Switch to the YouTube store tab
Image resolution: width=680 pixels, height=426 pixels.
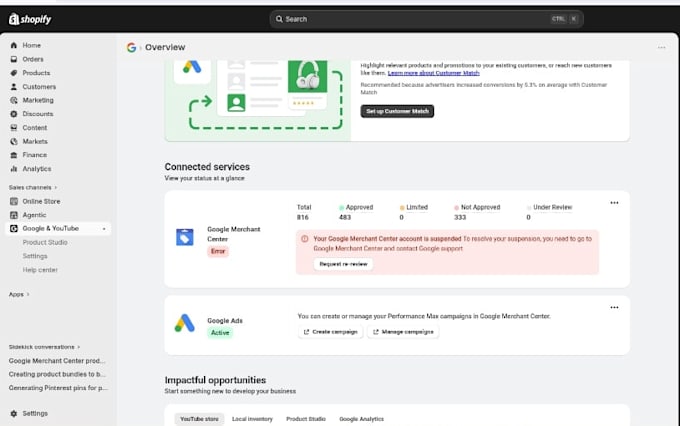click(199, 419)
